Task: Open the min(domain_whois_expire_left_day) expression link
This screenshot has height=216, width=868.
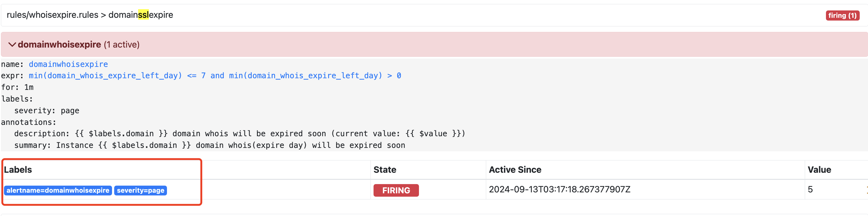Action: 215,75
